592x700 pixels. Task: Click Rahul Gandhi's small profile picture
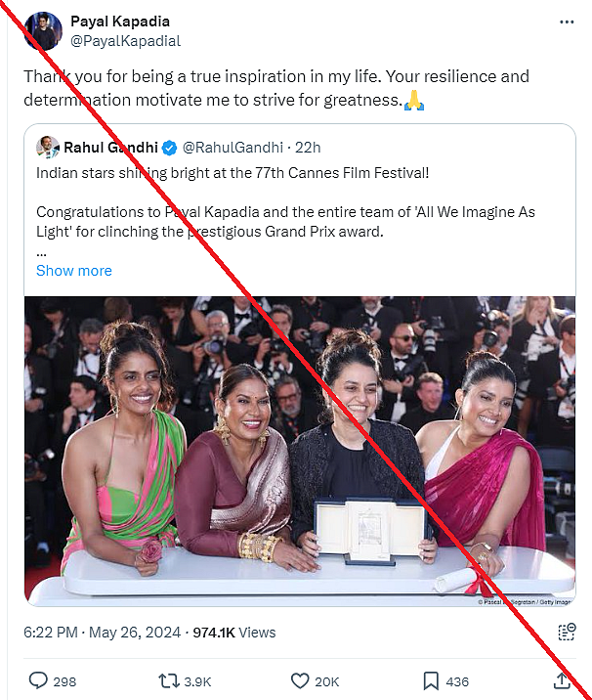(x=48, y=148)
